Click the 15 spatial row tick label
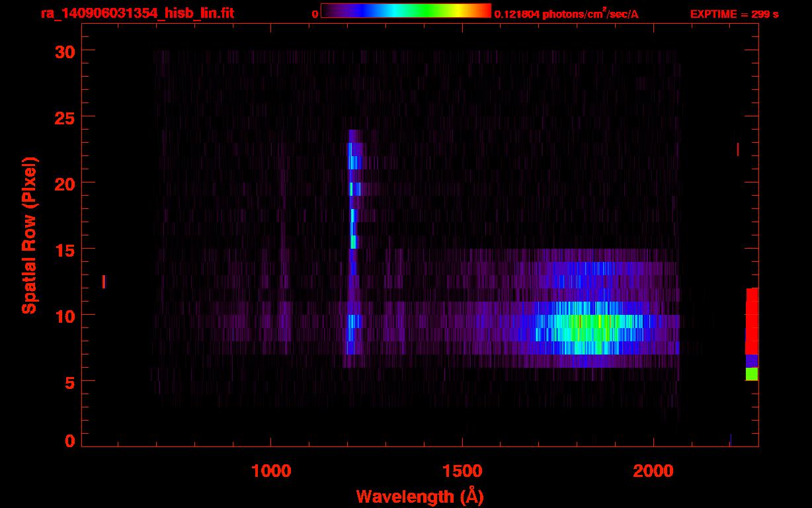Screen dimensions: 812x508 (x=65, y=249)
